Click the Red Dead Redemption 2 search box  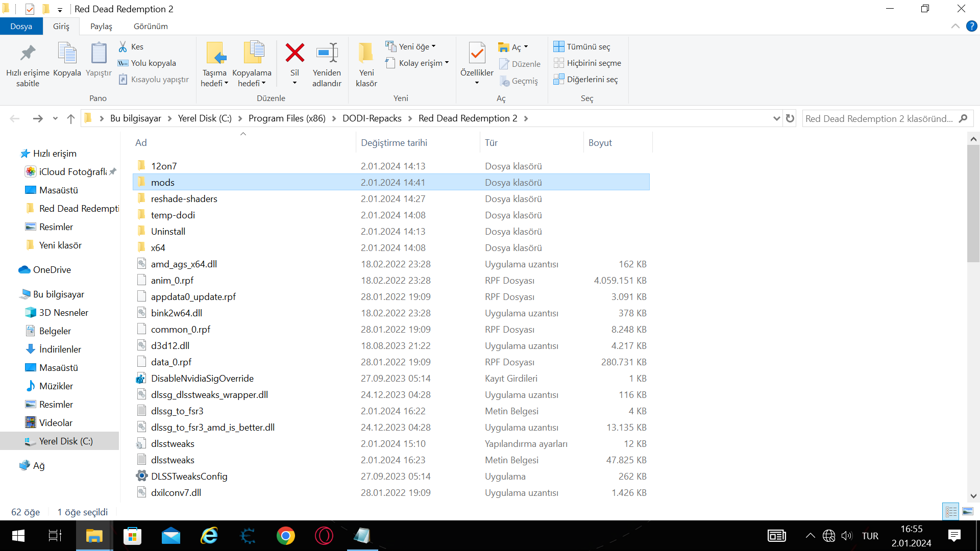[x=879, y=118]
